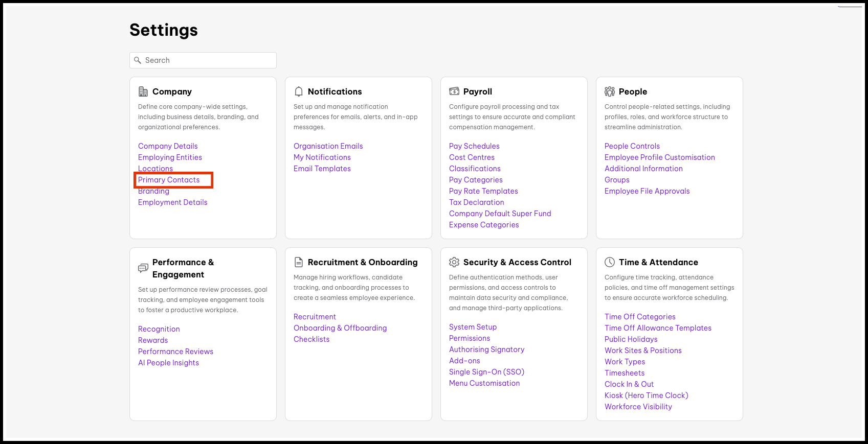Click the Recruitment & Onboarding document icon
Image resolution: width=868 pixels, height=444 pixels.
(299, 262)
